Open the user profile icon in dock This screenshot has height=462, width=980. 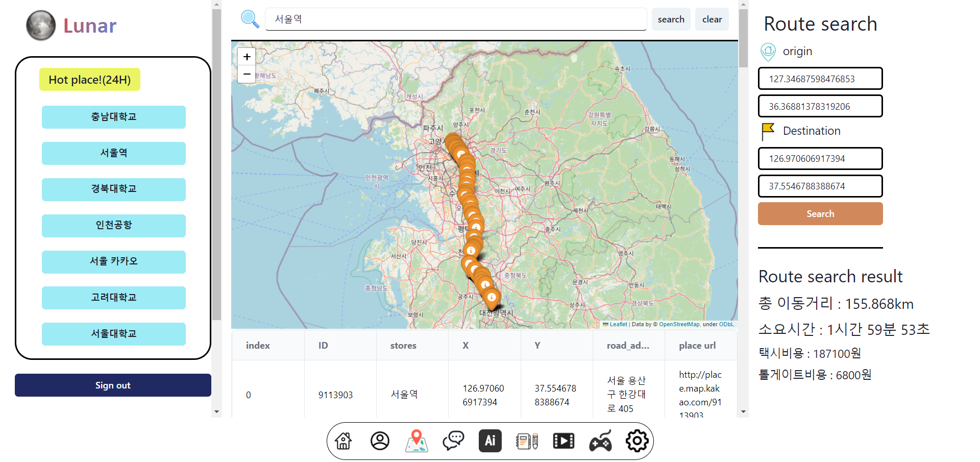(x=380, y=441)
